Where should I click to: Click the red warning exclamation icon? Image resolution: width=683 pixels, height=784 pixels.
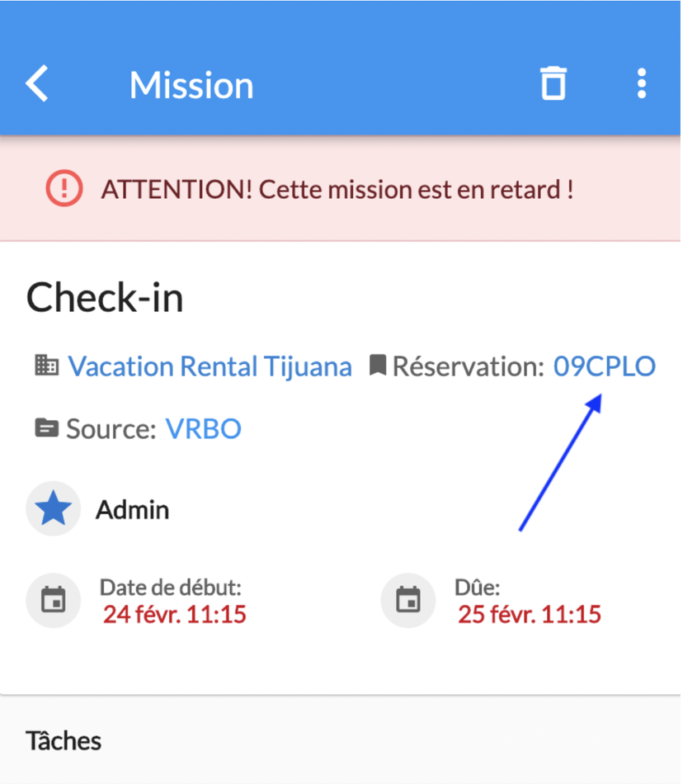point(64,188)
